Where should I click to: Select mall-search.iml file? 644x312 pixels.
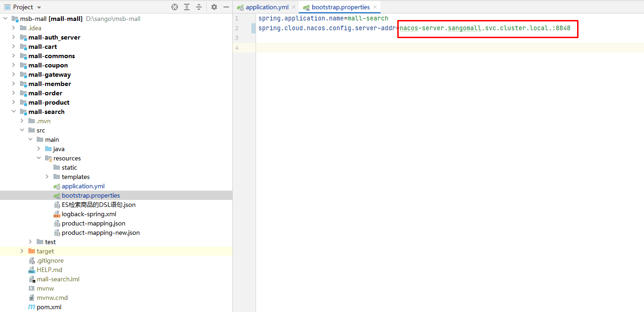58,279
